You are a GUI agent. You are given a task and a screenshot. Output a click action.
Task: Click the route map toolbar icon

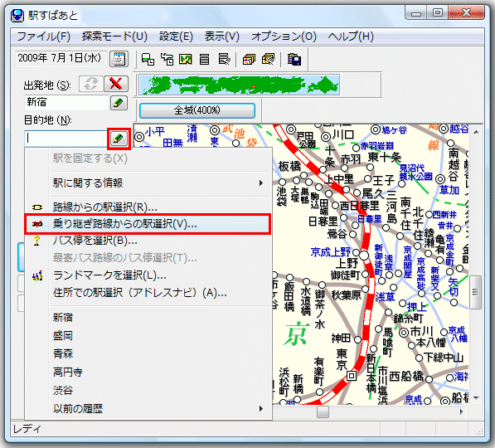point(185,59)
